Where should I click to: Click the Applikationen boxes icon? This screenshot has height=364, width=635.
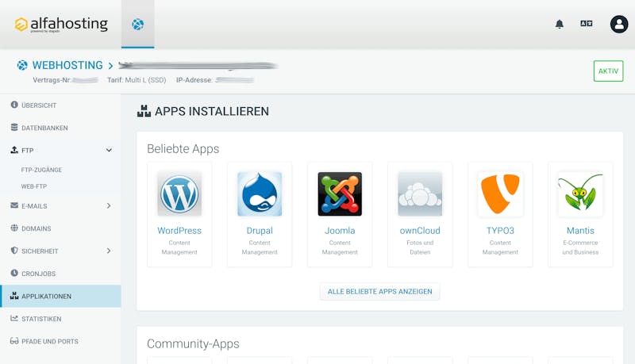tap(14, 296)
